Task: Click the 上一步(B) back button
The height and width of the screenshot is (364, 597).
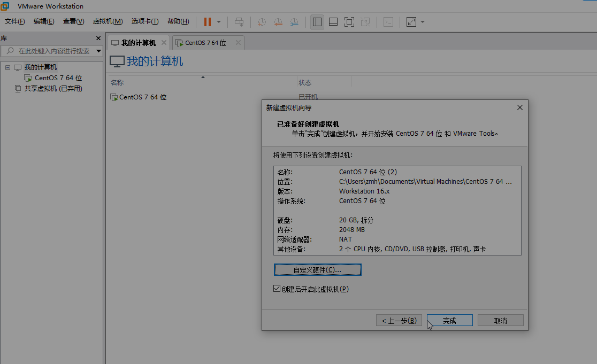Action: [x=399, y=321]
